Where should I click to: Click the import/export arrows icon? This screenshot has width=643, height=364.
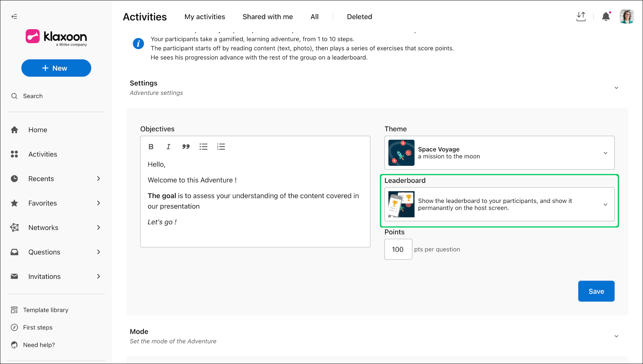coord(581,16)
